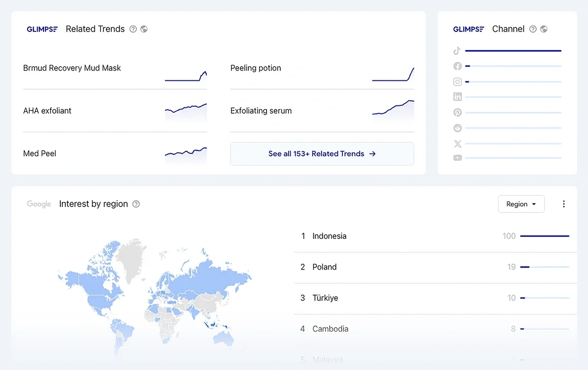See all 153+ Related Trends
Image resolution: width=588 pixels, height=370 pixels.
[x=322, y=153]
